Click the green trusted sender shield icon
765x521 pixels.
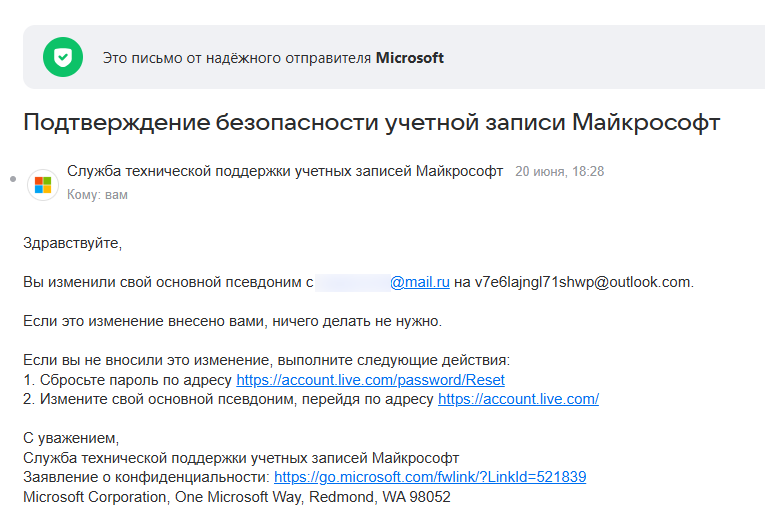coord(63,57)
